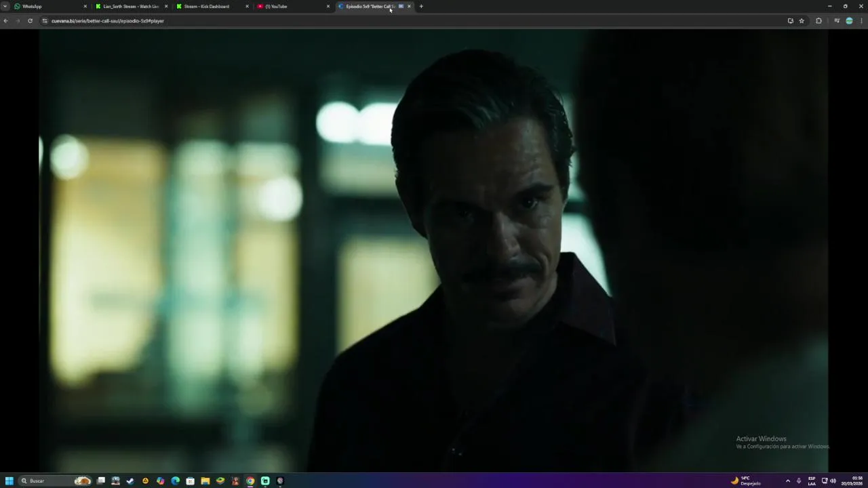The height and width of the screenshot is (488, 868).
Task: Open the network status tray icon
Action: [825, 481]
